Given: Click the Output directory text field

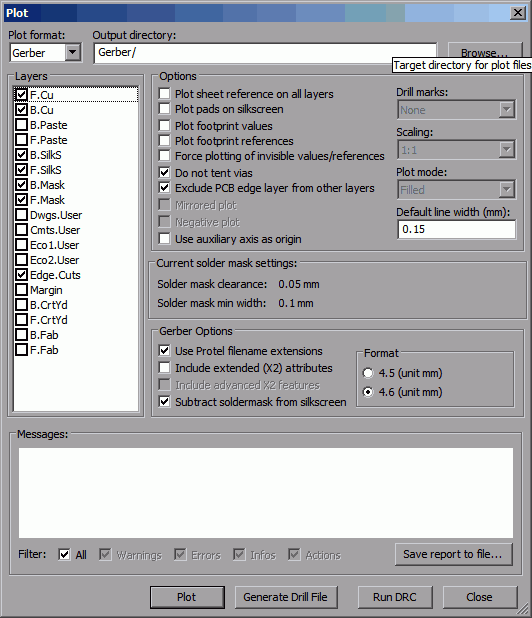Looking at the screenshot, I should [x=265, y=53].
